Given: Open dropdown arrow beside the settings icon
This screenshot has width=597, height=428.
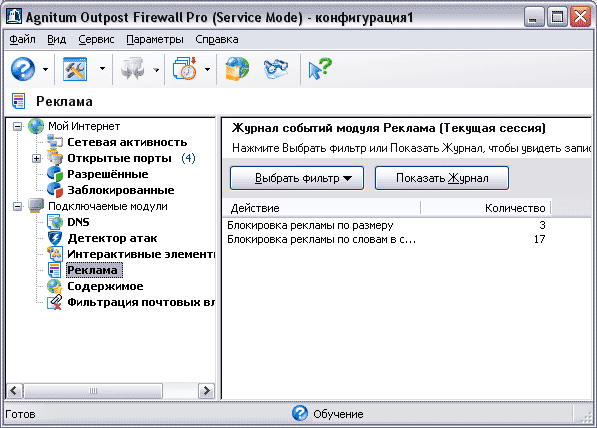Looking at the screenshot, I should (102, 69).
